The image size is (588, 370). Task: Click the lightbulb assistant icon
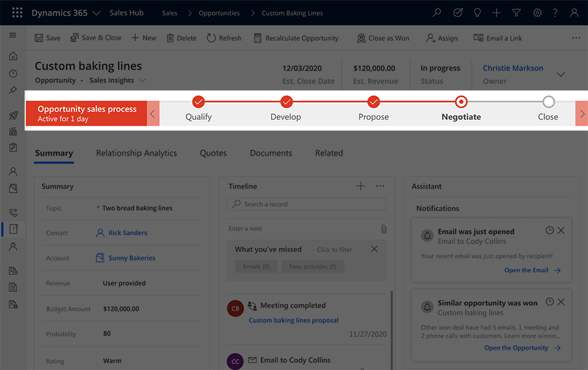tap(477, 13)
